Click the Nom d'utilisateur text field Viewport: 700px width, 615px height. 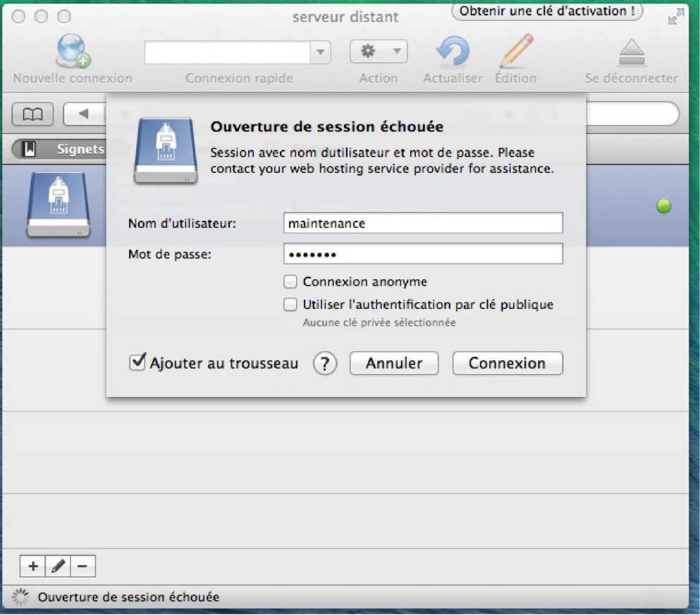coord(423,223)
